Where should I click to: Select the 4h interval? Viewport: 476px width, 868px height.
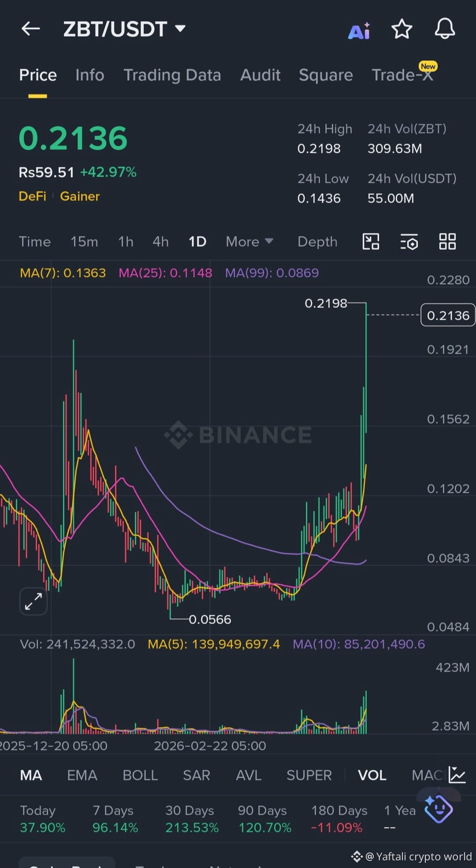tap(160, 242)
